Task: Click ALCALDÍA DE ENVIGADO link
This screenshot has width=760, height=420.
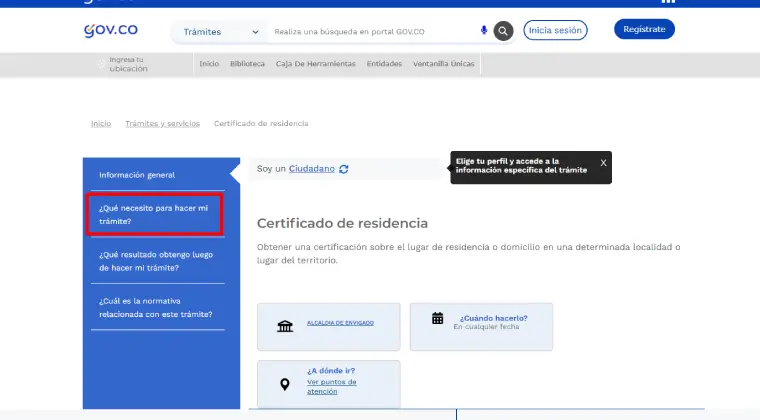Action: (340, 323)
